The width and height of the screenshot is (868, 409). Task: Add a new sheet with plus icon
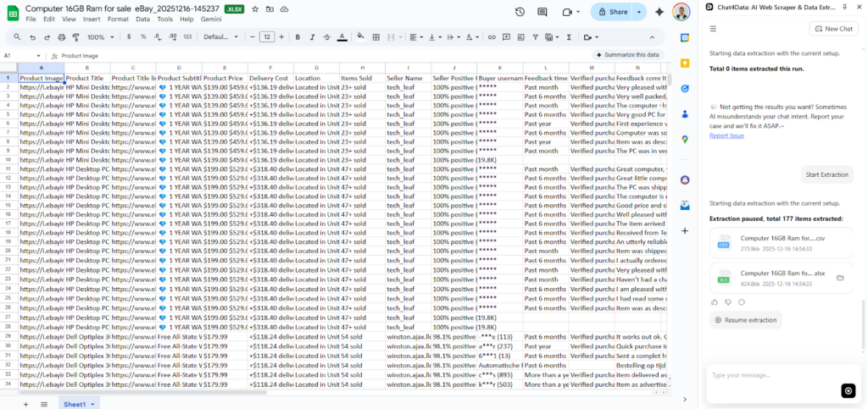point(25,404)
